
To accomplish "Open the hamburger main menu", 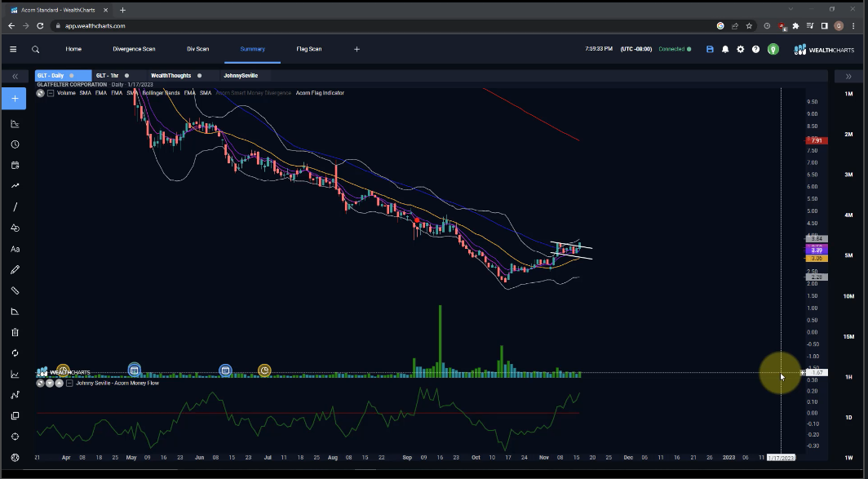I will (13, 49).
